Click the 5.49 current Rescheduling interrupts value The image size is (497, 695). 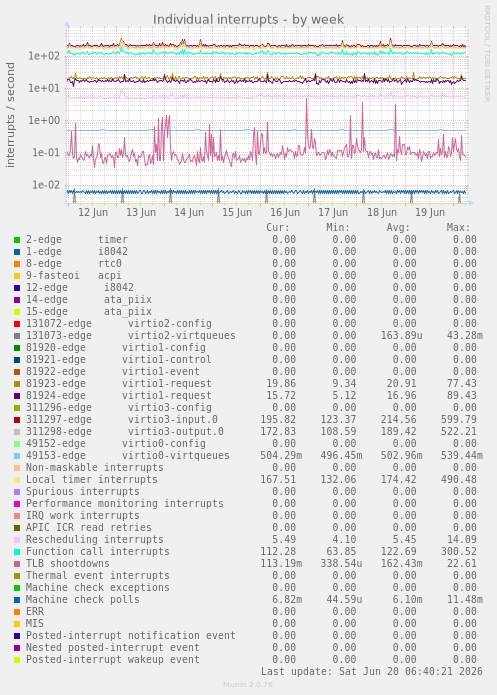coord(284,540)
